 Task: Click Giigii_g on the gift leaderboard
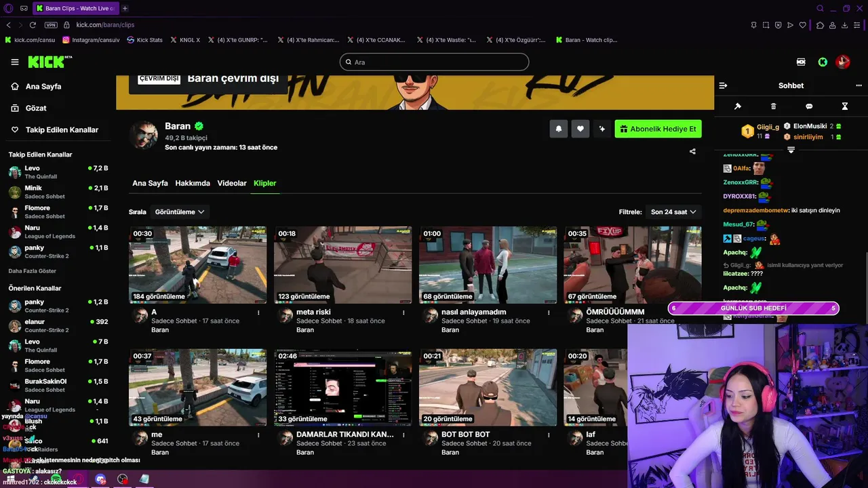pos(768,127)
